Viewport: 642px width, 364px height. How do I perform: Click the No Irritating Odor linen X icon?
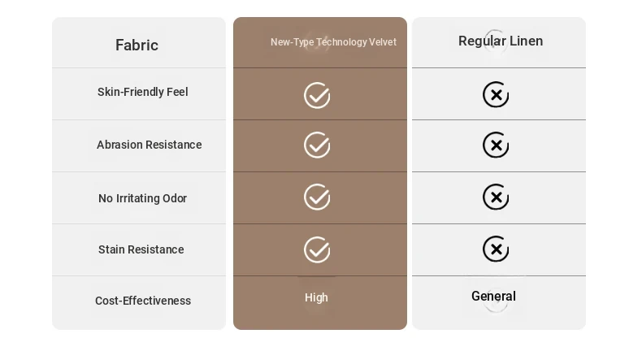496,197
